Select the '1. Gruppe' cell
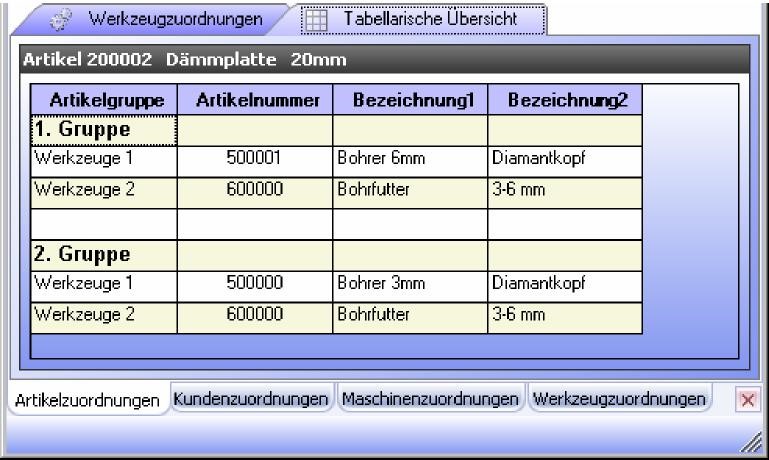769x460 pixels. click(104, 130)
